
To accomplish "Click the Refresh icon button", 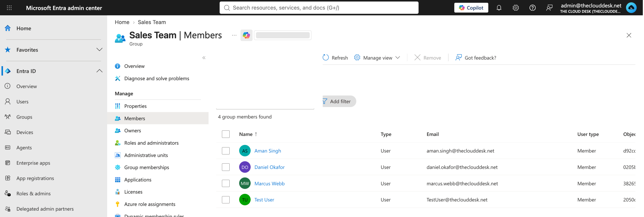I will point(335,58).
